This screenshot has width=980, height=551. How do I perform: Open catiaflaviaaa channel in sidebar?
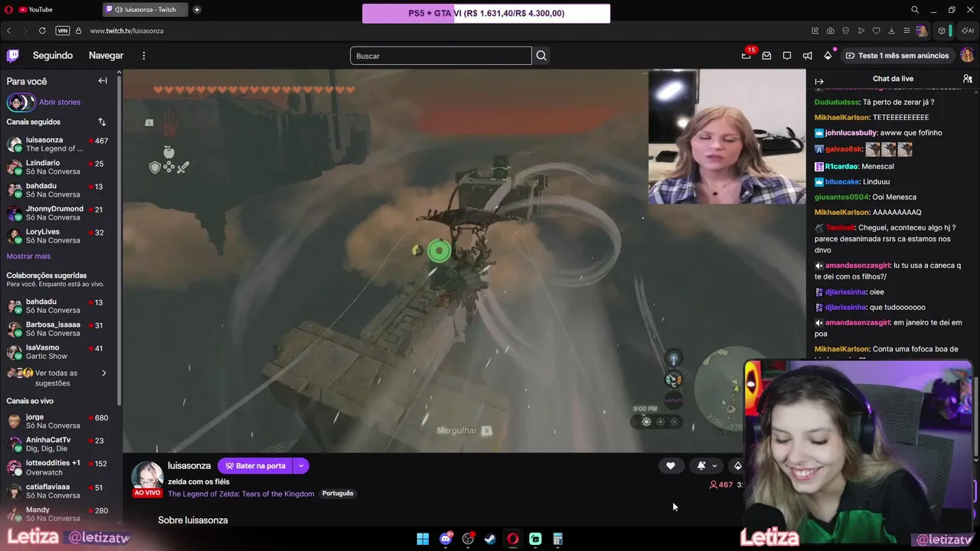[57, 491]
